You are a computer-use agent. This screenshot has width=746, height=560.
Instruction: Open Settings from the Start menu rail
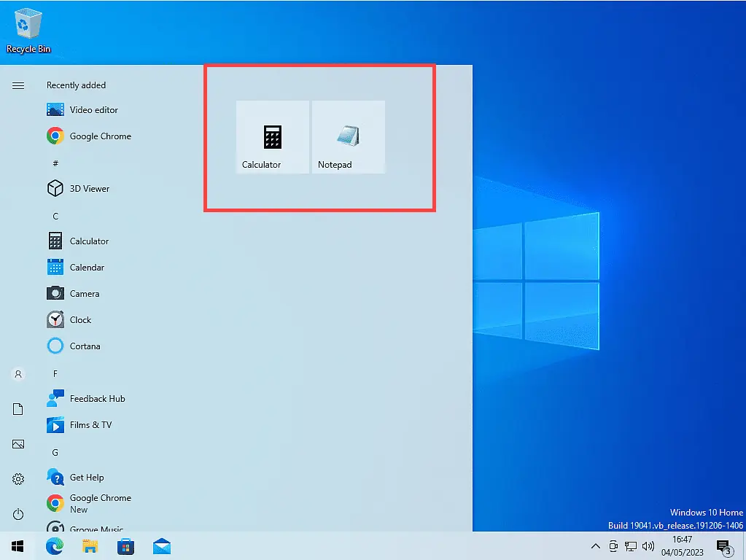pyautogui.click(x=18, y=479)
